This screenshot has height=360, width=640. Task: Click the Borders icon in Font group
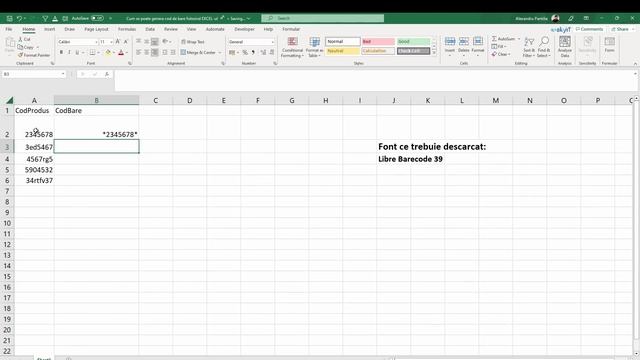click(92, 52)
